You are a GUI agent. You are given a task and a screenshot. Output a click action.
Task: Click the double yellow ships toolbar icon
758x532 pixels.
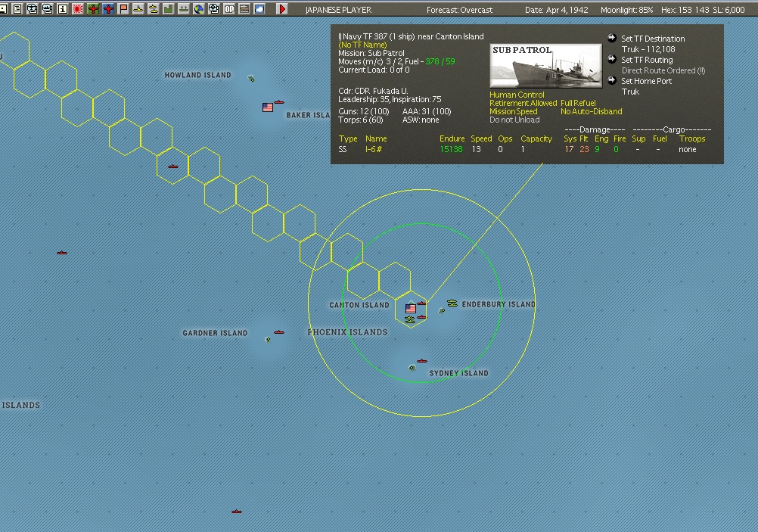tap(154, 9)
